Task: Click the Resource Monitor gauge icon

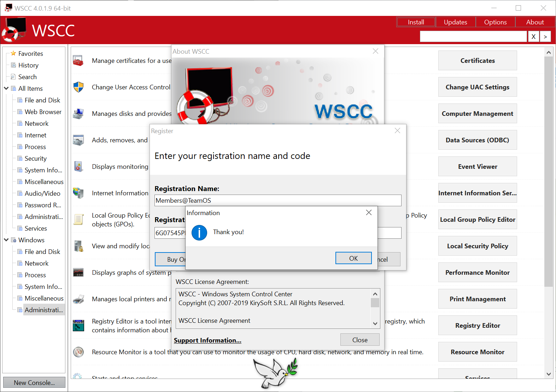Action: [78, 352]
